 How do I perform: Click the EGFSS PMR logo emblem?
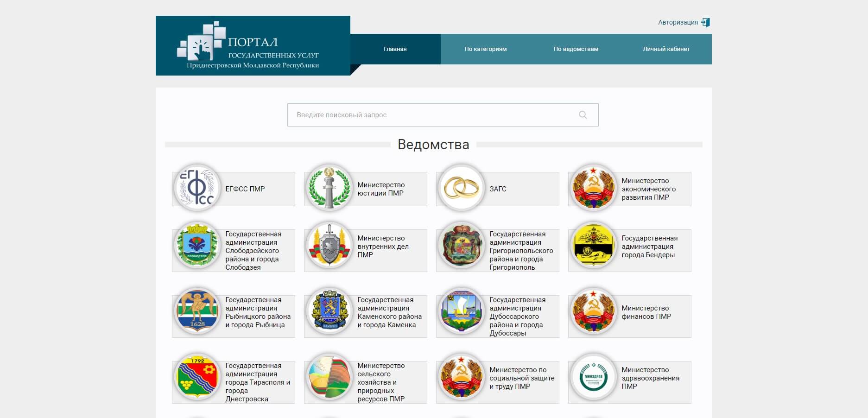[x=197, y=189]
